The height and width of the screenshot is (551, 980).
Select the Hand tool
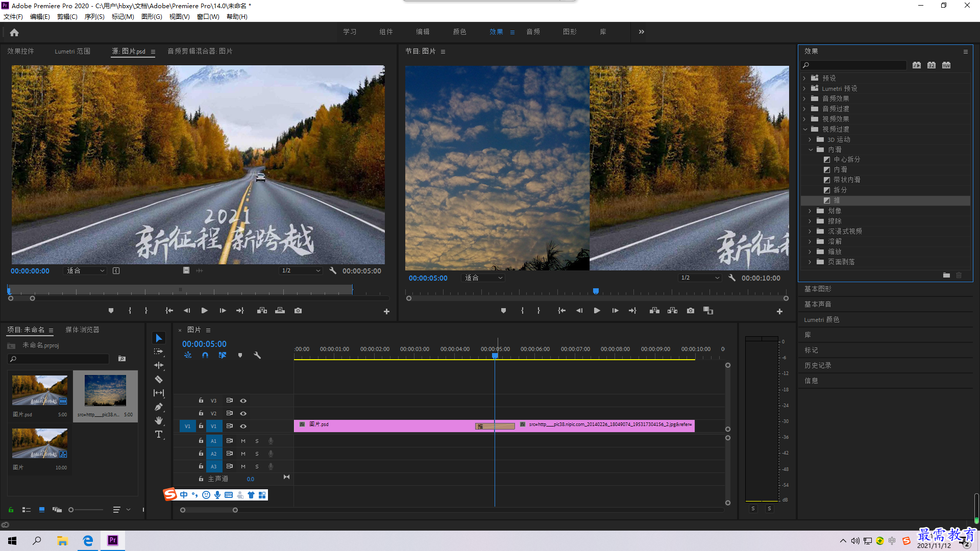click(x=159, y=420)
